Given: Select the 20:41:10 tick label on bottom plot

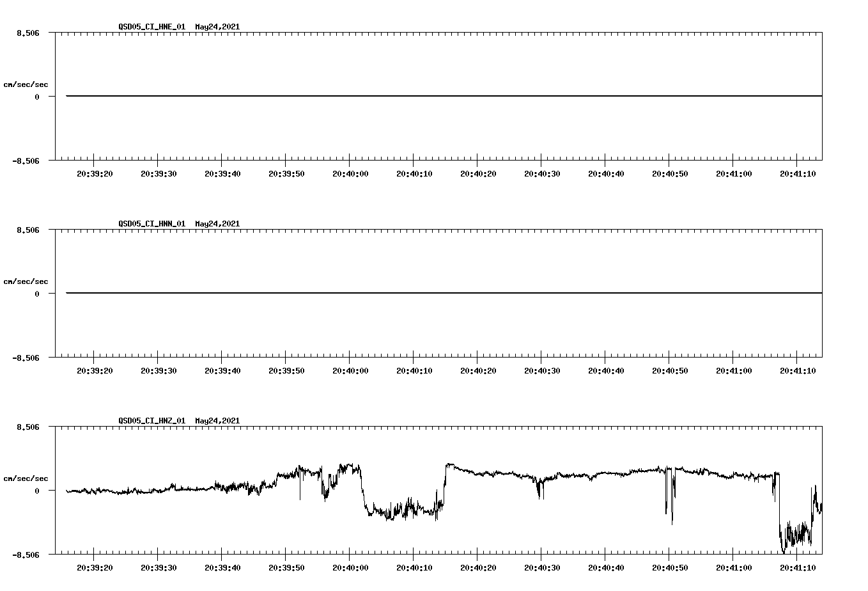Looking at the screenshot, I should click(x=798, y=566).
